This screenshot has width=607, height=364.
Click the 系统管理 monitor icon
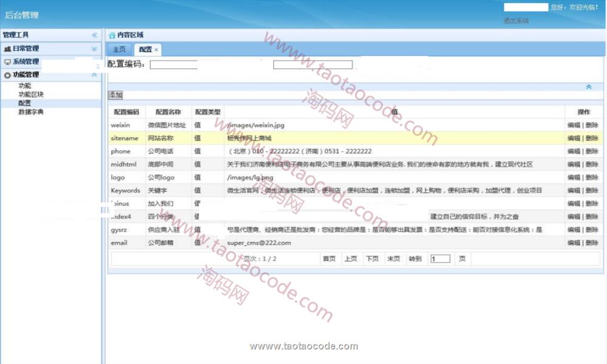[x=7, y=62]
